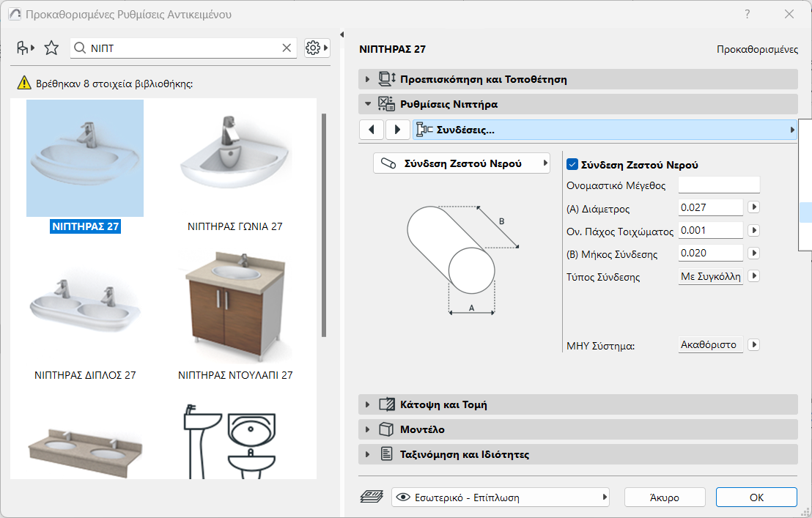Select ΝΙΠΤΗΡΑΣ ΝΤΟΥΛΑΠΙ 27 thumbnail

[235, 308]
